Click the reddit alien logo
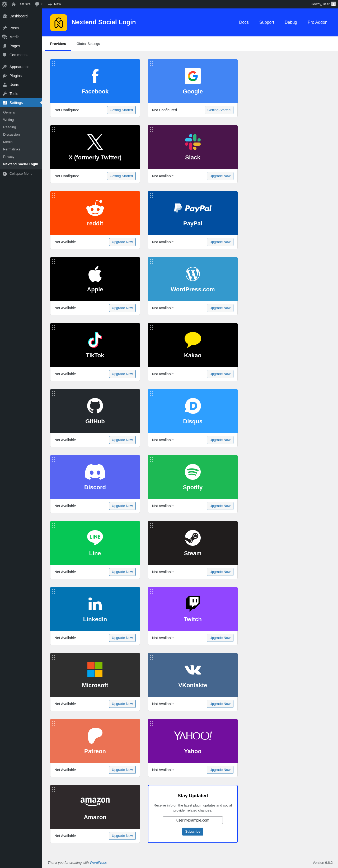 click(95, 208)
